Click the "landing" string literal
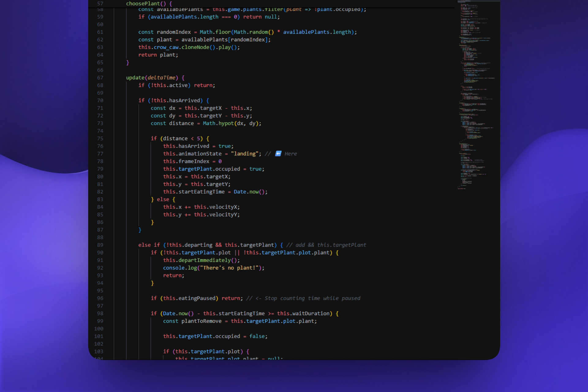 click(x=244, y=154)
